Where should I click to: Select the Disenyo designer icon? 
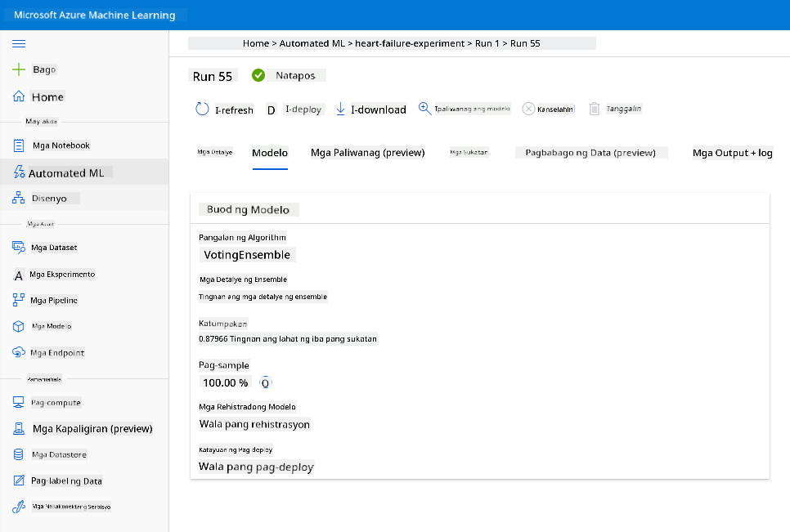pos(19,198)
